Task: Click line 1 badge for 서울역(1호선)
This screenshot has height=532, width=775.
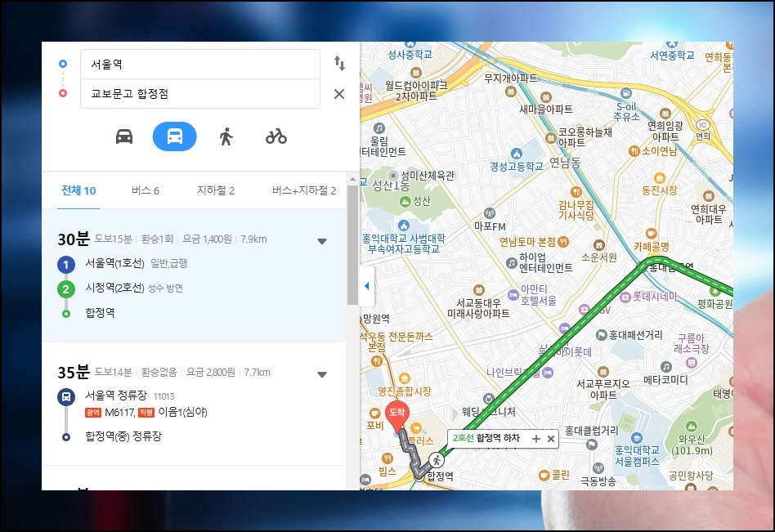Action: click(66, 265)
